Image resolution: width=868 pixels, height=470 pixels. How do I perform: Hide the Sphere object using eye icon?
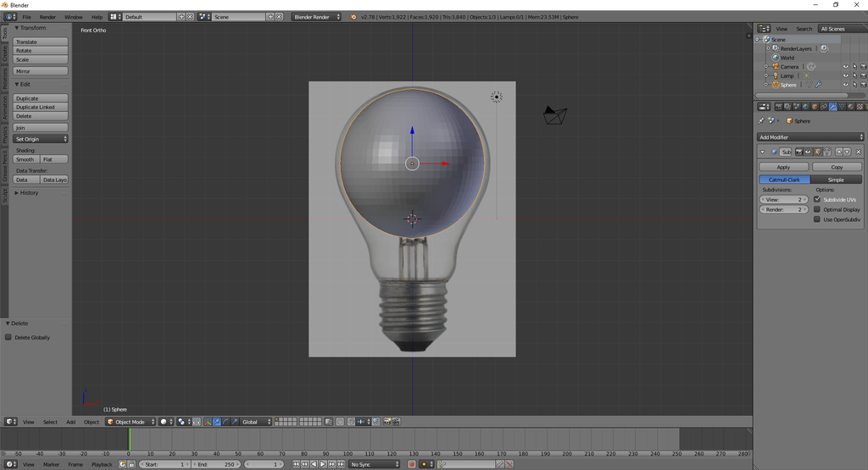coord(845,85)
